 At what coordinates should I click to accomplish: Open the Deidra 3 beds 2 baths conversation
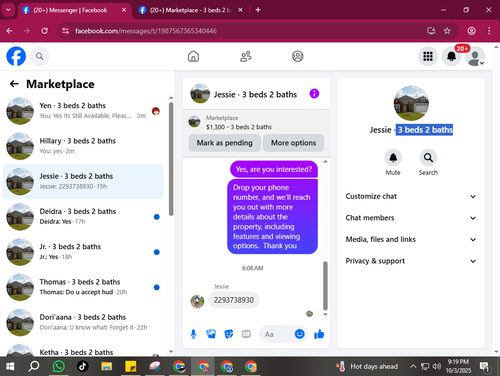83,217
